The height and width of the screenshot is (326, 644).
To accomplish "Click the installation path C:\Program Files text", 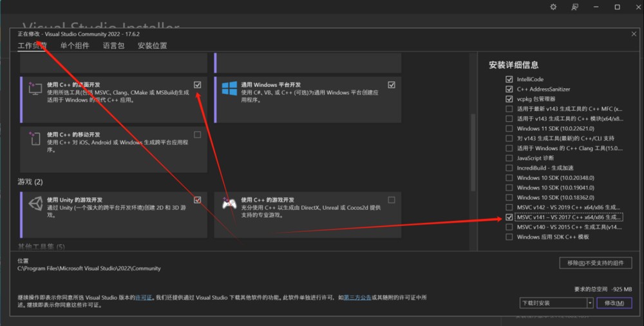I will (x=89, y=269).
